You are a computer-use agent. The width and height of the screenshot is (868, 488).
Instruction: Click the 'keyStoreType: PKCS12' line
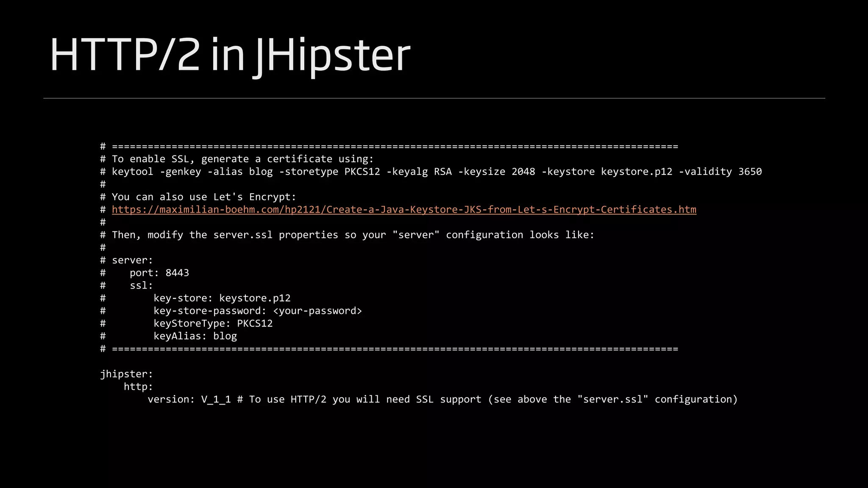pyautogui.click(x=186, y=324)
